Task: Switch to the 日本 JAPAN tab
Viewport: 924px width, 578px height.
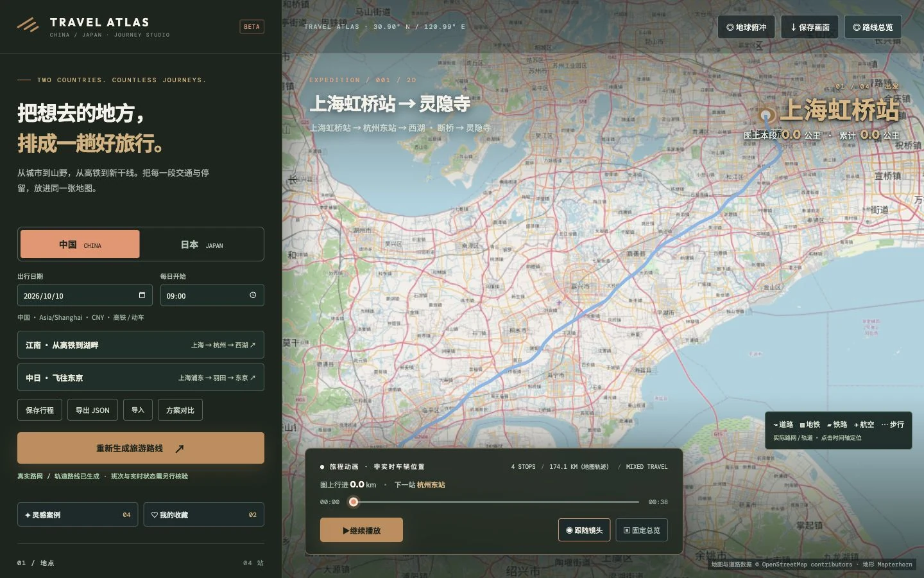Action: 201,245
